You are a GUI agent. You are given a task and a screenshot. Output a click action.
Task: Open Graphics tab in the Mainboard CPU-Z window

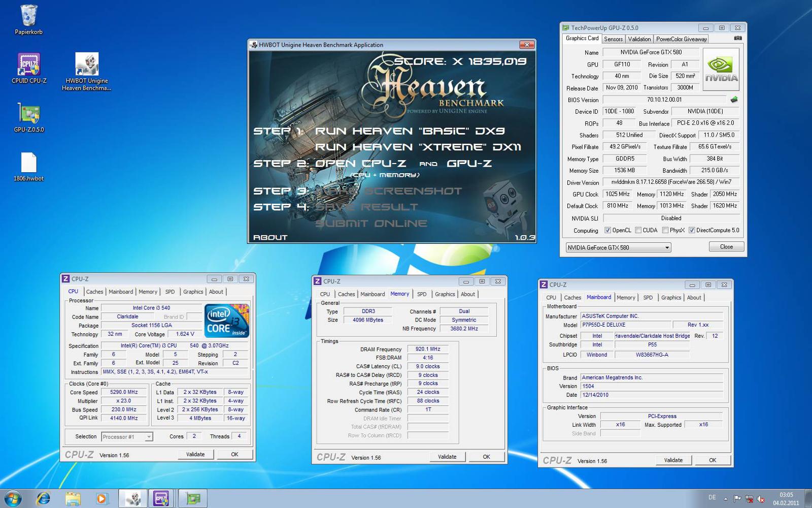(671, 298)
